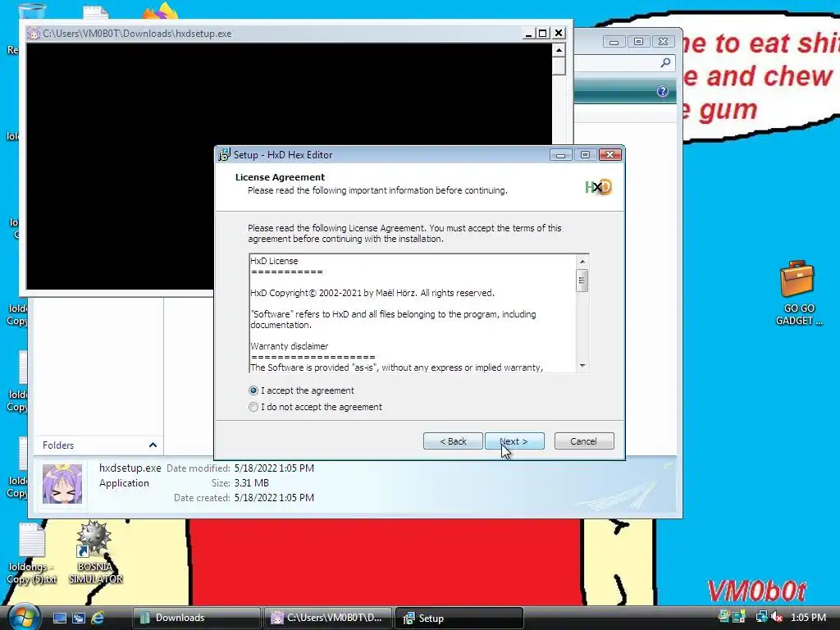
Task: Switch to Setup taskbar button
Action: 459,619
